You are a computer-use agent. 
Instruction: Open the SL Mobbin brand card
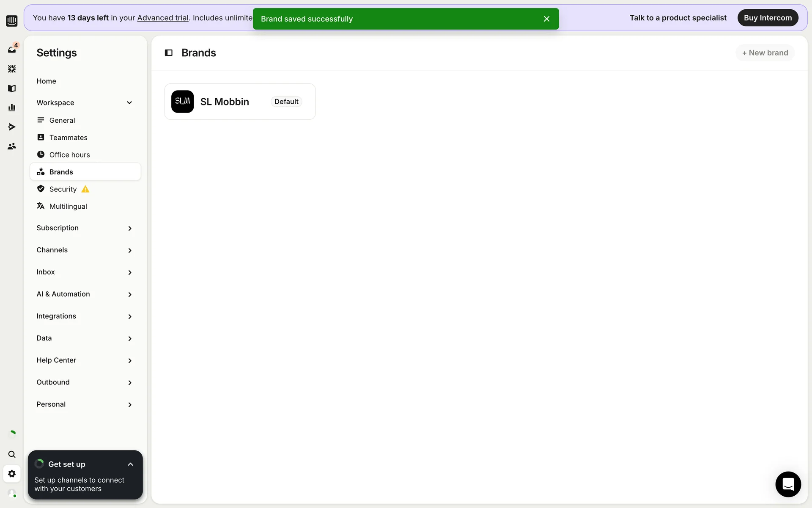click(239, 102)
